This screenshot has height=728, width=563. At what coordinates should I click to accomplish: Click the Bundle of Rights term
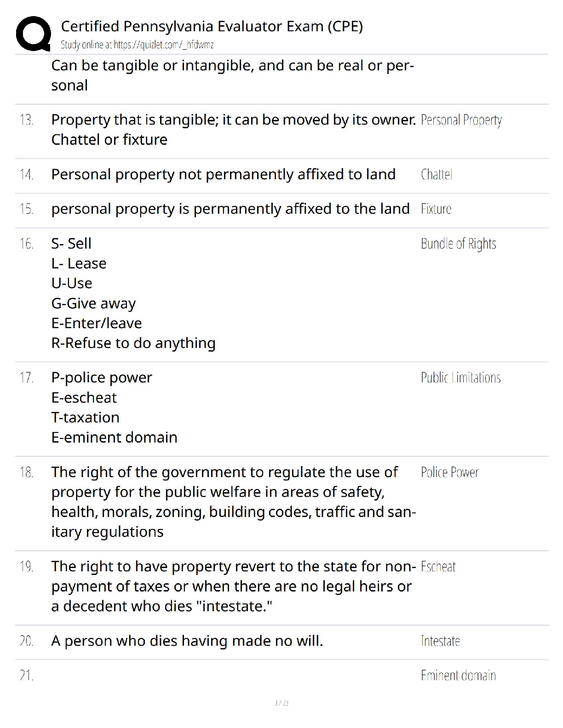(458, 244)
